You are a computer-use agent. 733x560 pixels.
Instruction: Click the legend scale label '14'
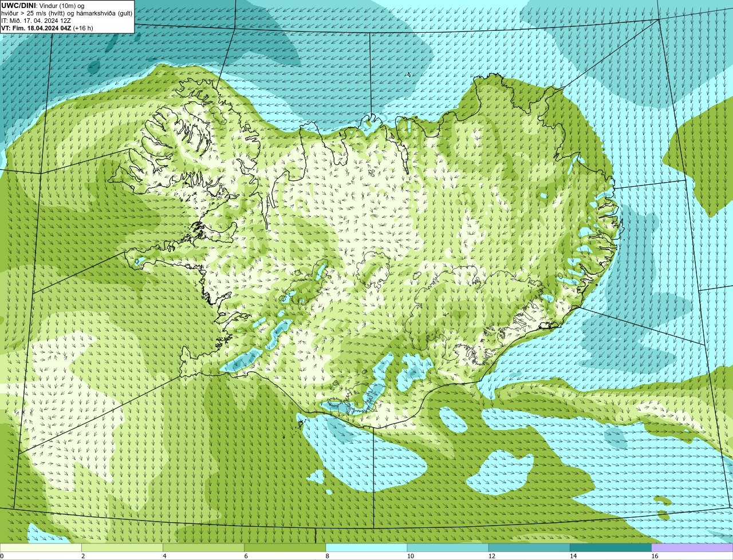click(573, 556)
